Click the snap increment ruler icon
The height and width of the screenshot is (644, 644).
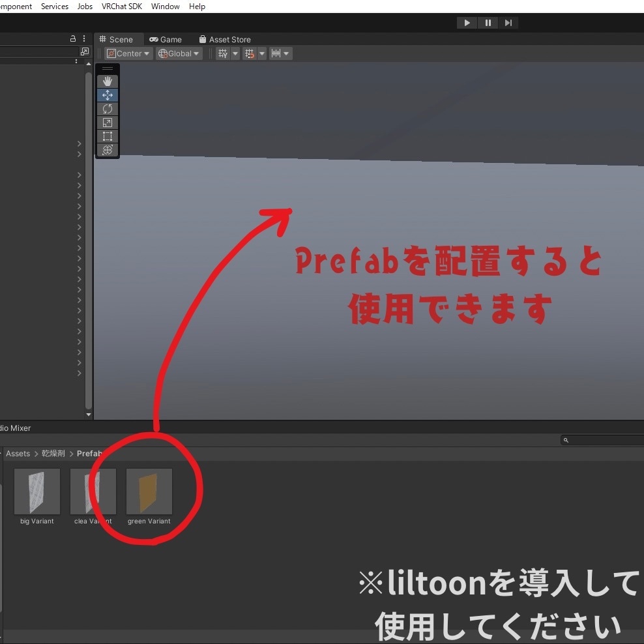(x=276, y=53)
